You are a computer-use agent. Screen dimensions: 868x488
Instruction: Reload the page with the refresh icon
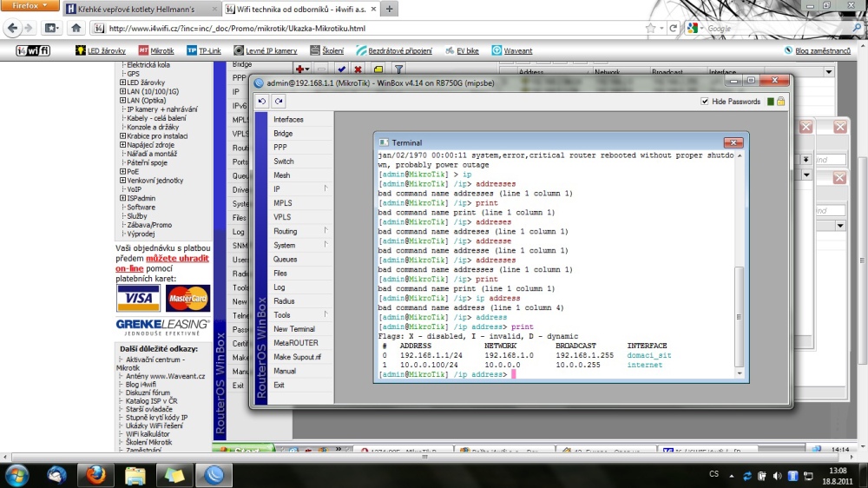(674, 29)
